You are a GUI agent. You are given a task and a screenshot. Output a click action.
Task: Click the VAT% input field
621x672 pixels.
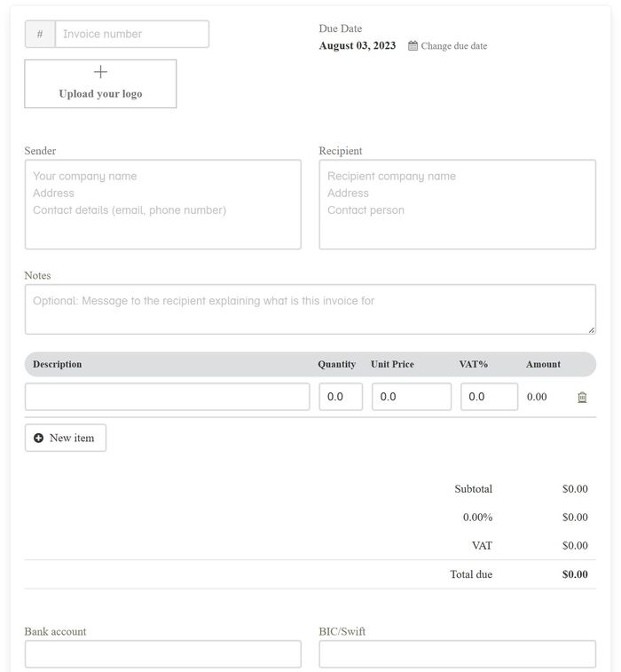pyautogui.click(x=489, y=397)
